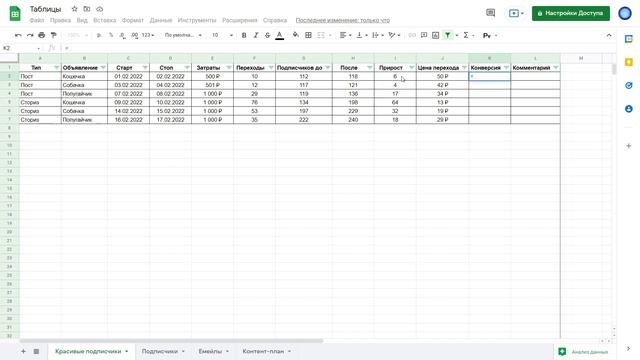640x360 pixels.
Task: Open the all sheets list icon
Action: [x=36, y=351]
